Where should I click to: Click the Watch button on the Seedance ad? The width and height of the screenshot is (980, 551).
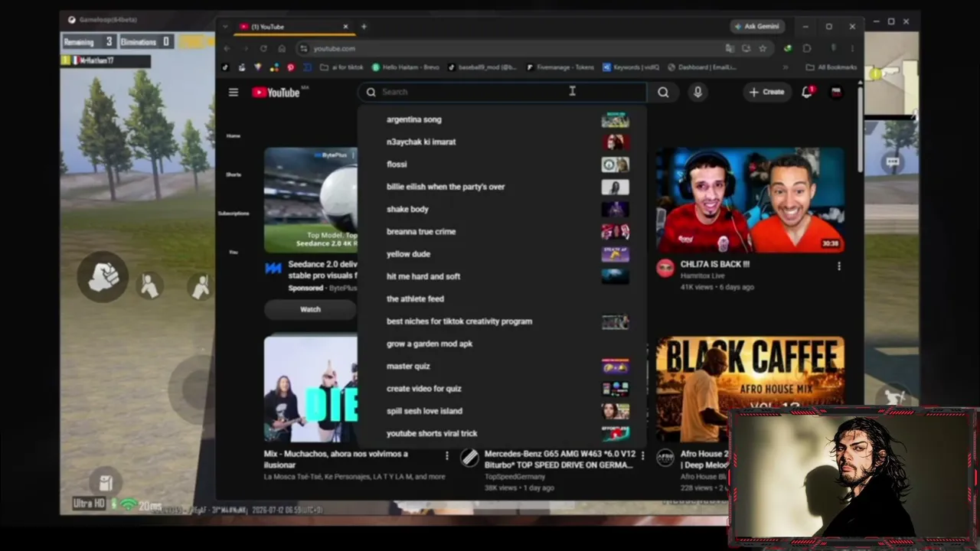pos(310,309)
